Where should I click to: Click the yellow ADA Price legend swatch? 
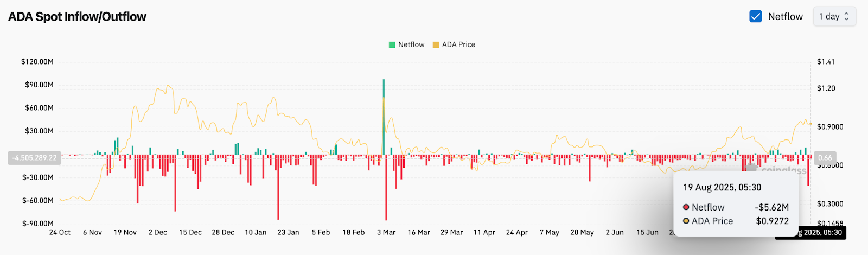coord(436,45)
